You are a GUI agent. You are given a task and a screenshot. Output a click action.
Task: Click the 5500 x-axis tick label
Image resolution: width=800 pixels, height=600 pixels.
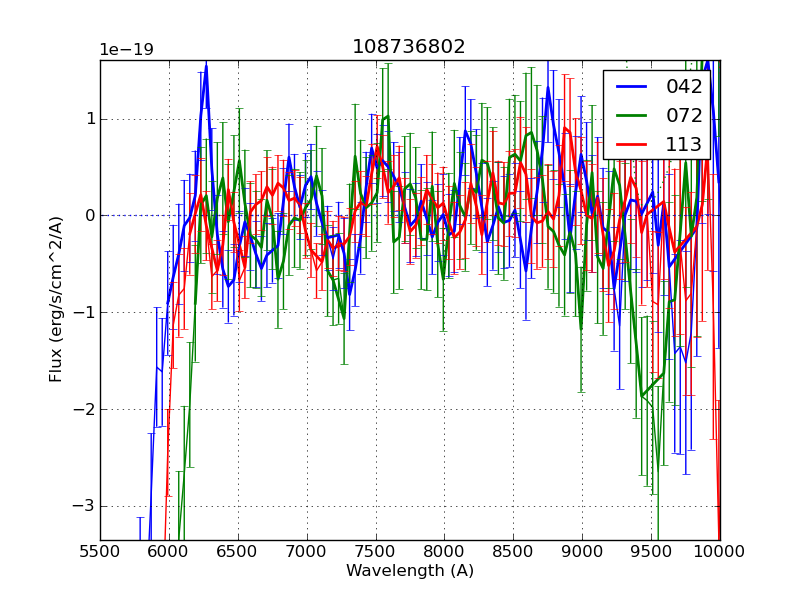tap(100, 551)
